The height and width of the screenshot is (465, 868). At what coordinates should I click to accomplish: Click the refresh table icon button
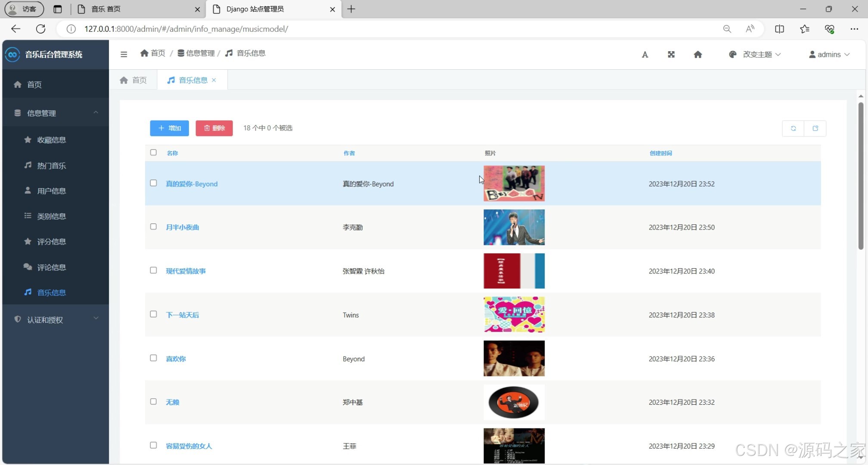pos(793,128)
